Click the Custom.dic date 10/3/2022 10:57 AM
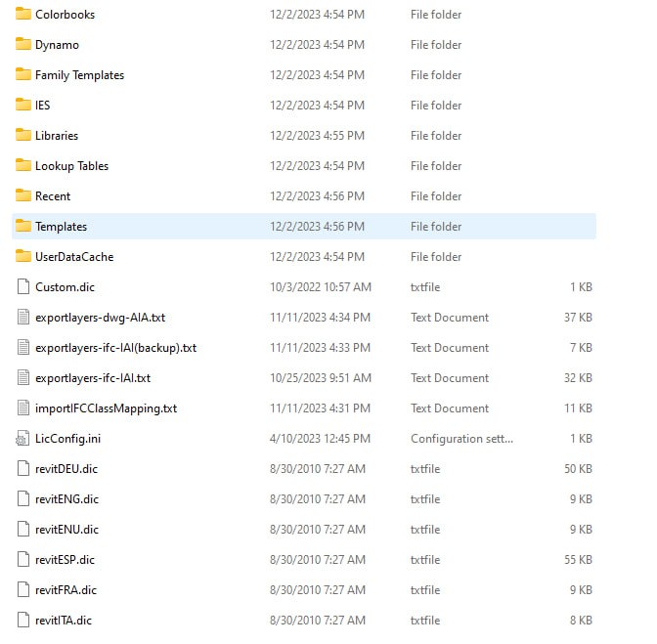Image resolution: width=657 pixels, height=644 pixels. (321, 287)
